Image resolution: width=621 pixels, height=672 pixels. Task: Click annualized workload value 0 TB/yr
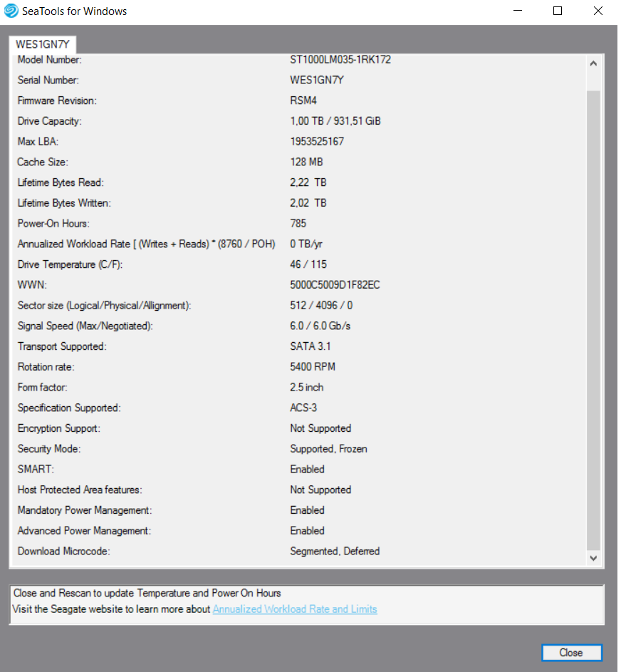[306, 244]
